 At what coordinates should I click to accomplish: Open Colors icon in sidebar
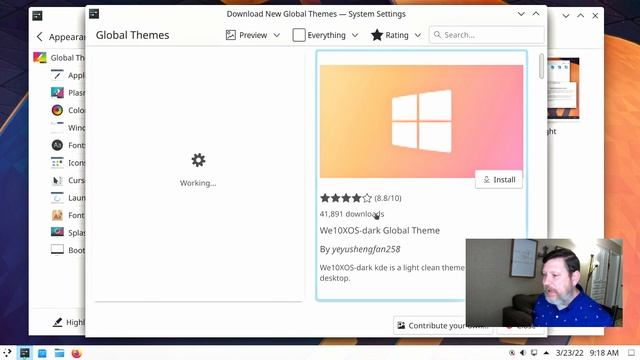(57, 110)
